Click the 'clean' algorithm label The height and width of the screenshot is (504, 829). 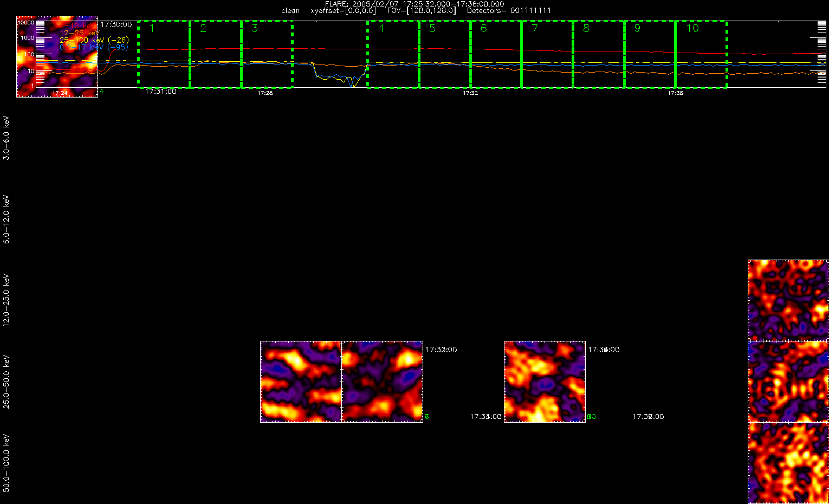(290, 11)
